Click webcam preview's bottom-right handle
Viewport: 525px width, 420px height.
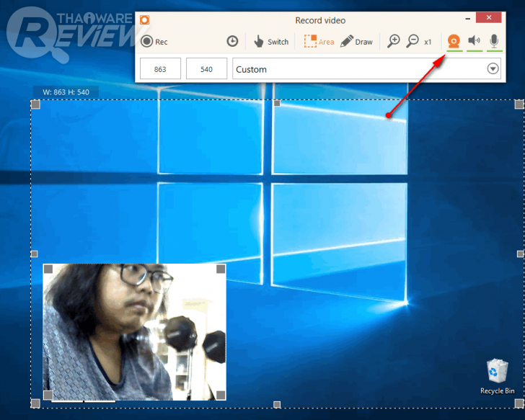pyautogui.click(x=221, y=396)
